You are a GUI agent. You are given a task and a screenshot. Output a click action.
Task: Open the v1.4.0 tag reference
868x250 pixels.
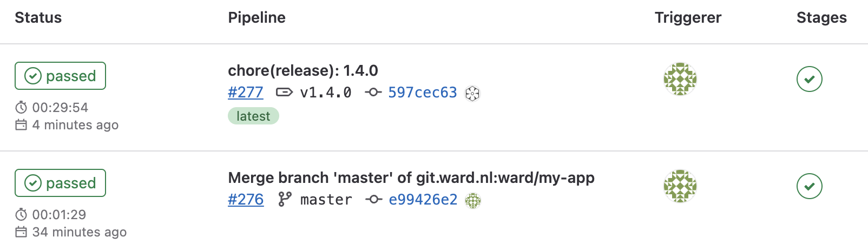click(x=326, y=93)
